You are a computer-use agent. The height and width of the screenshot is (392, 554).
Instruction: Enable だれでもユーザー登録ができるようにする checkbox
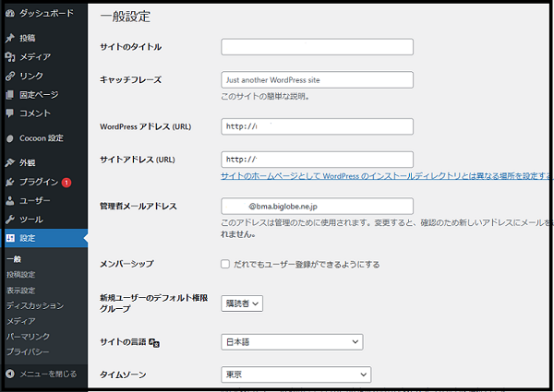point(225,264)
